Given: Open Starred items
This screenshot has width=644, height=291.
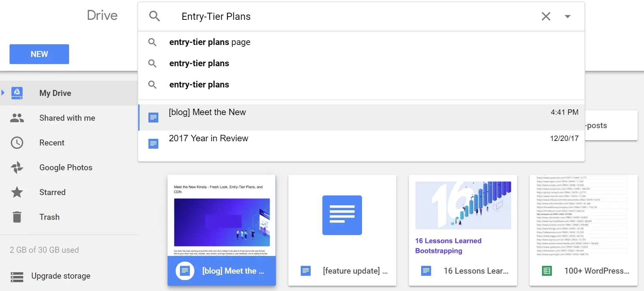Looking at the screenshot, I should [x=52, y=192].
